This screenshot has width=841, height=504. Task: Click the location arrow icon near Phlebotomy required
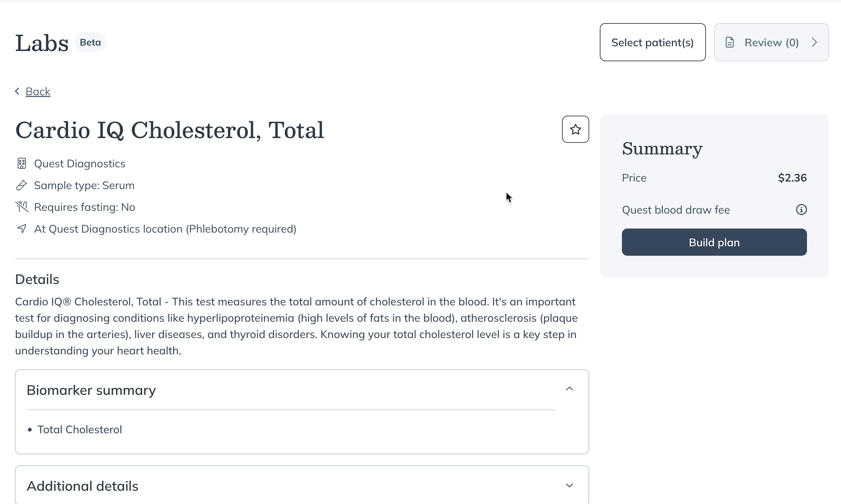pos(22,229)
